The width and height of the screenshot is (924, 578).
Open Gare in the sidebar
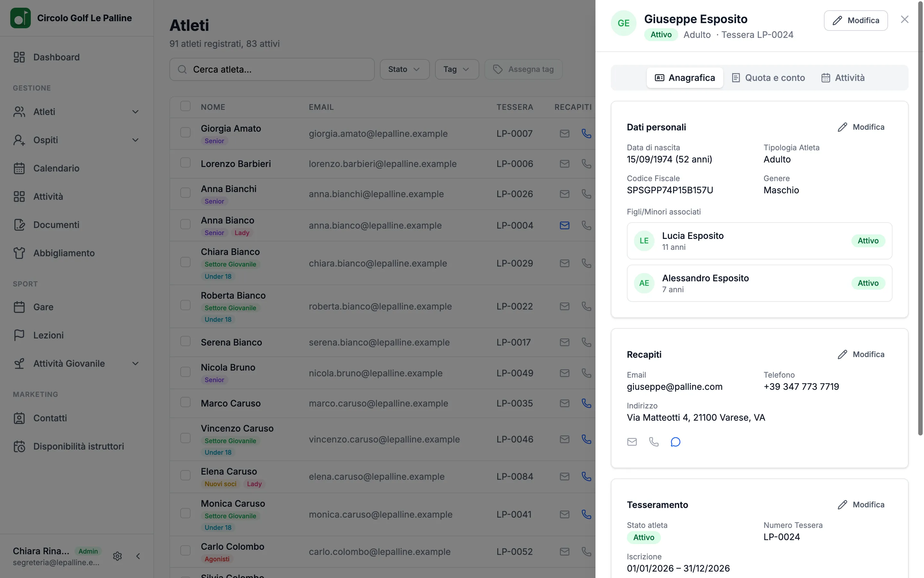point(77,307)
